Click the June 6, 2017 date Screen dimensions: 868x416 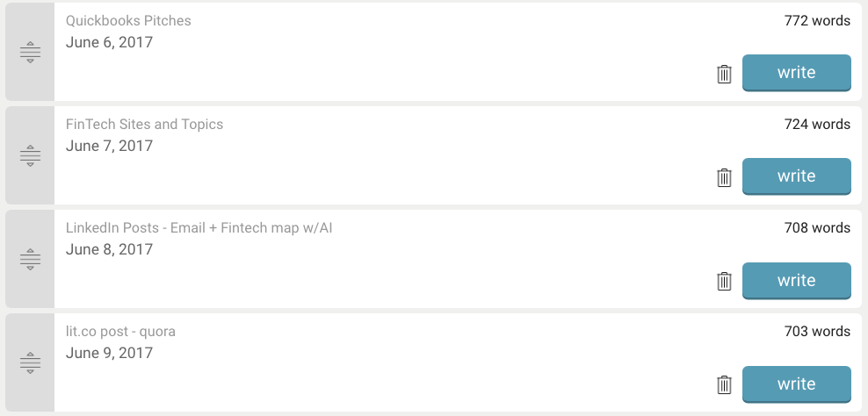pos(109,42)
